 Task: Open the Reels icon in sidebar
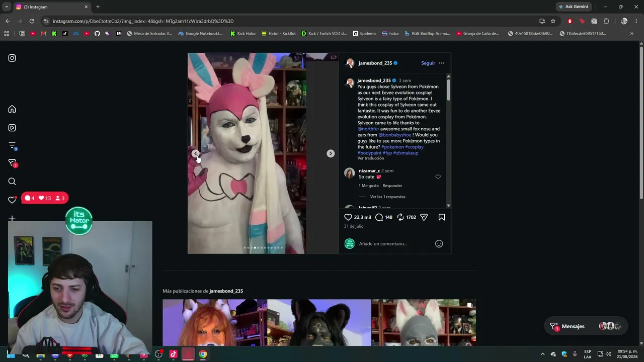12,128
